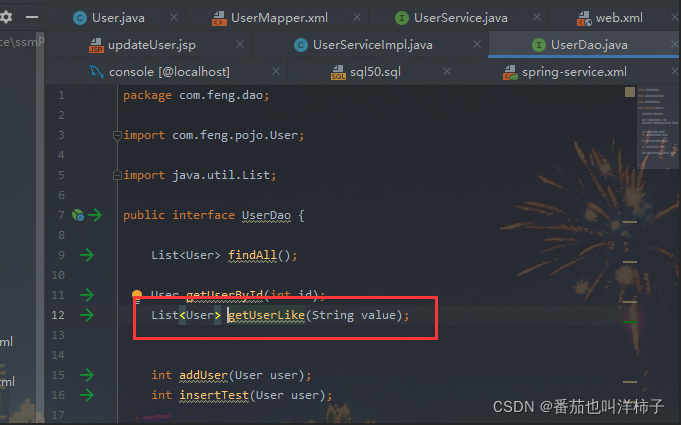Click the java.util.List import text
This screenshot has height=425, width=681.
pyautogui.click(x=221, y=175)
